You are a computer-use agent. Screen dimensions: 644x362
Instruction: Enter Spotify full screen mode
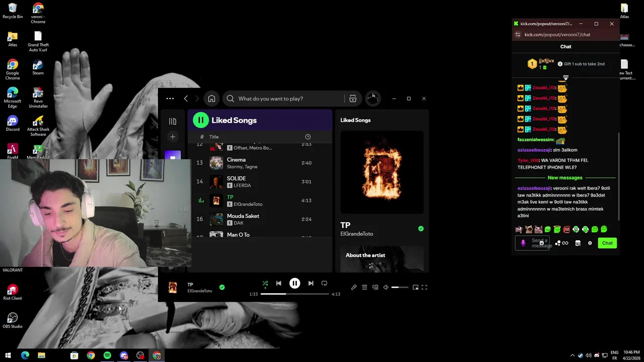pos(425,288)
